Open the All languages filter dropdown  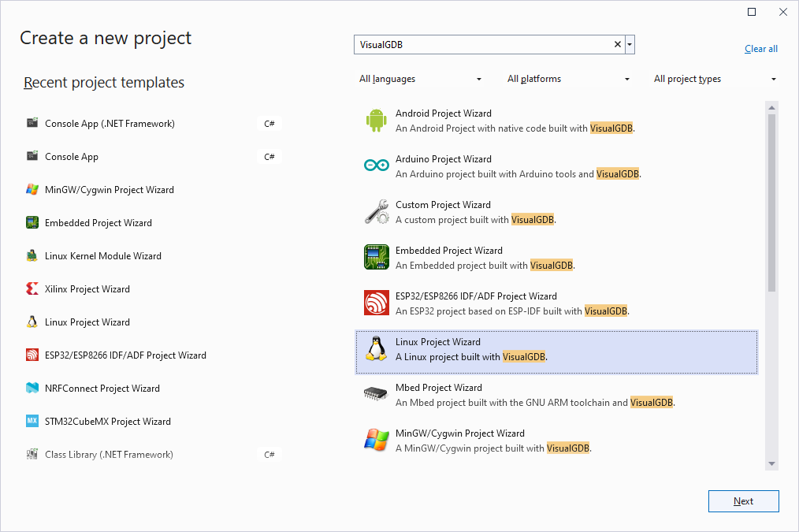421,79
